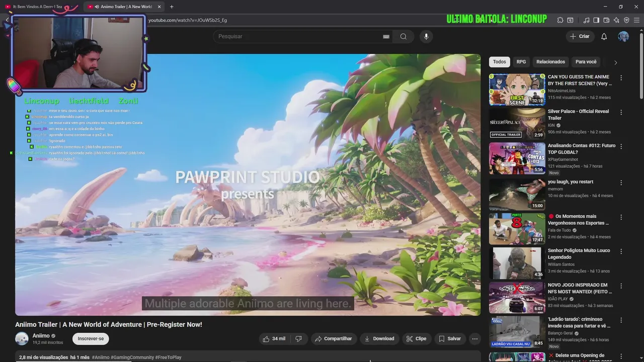
Task: Click the 'Aniimo Trailer | A New World' video title
Action: [x=109, y=325]
